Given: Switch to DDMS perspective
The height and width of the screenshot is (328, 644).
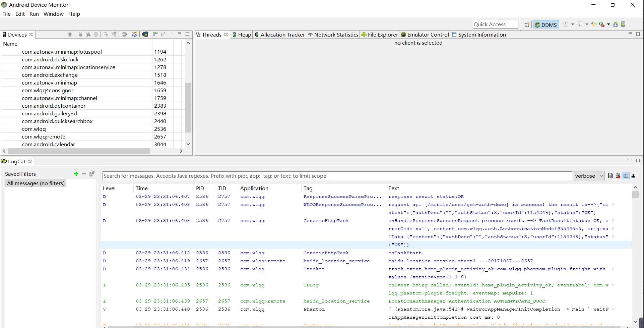Looking at the screenshot, I should (546, 24).
